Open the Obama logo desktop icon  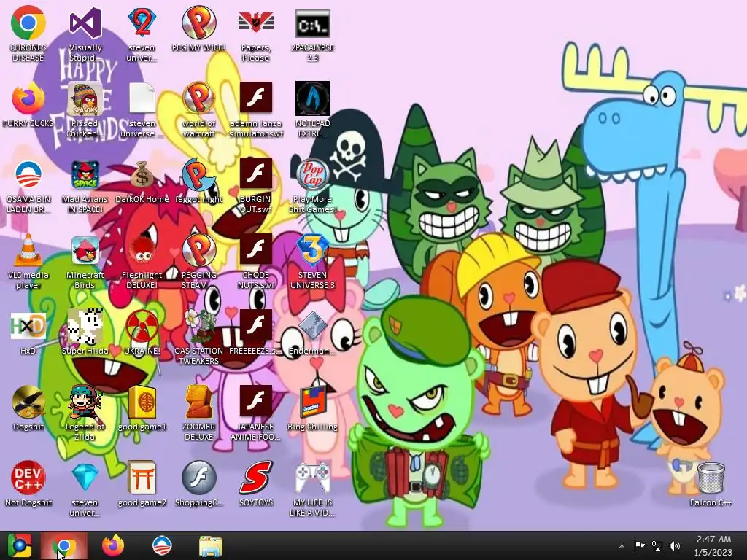[28, 175]
